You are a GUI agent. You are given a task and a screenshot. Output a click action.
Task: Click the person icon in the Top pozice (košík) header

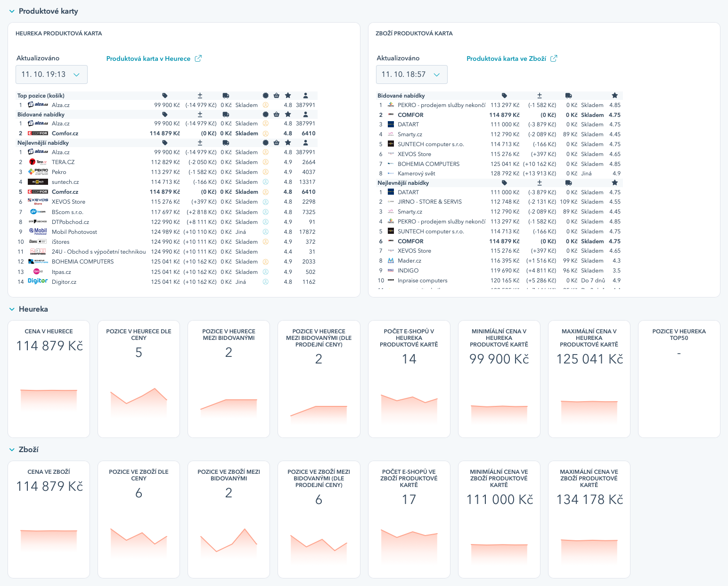pyautogui.click(x=305, y=96)
